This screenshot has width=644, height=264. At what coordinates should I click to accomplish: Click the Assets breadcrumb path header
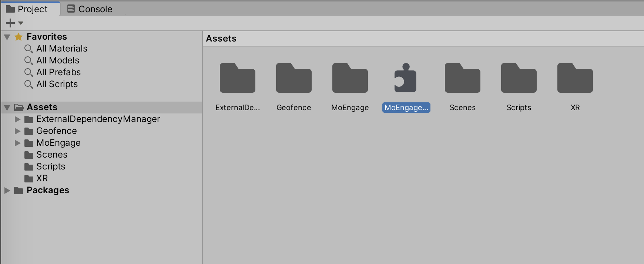point(221,39)
